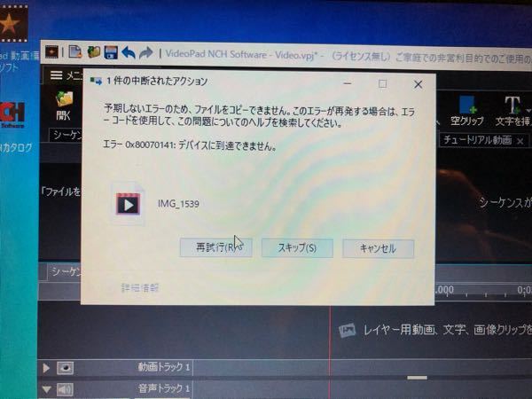532x399 pixels.
Task: Expand 詳細情報 details in the dialog
Action: coord(140,288)
